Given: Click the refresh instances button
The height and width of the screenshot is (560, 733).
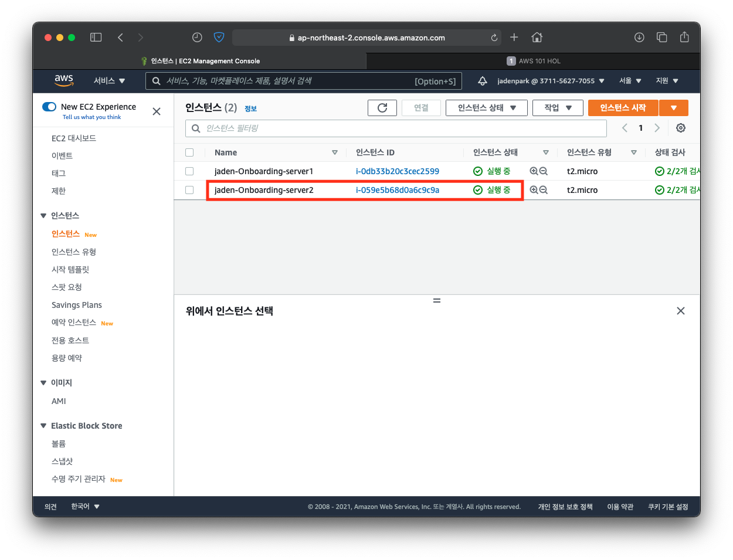Looking at the screenshot, I should click(x=382, y=108).
